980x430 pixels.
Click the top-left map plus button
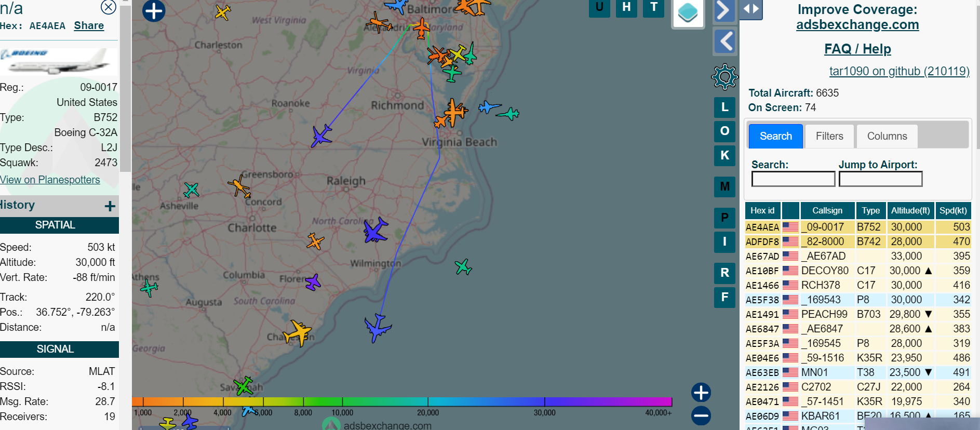coord(154,11)
